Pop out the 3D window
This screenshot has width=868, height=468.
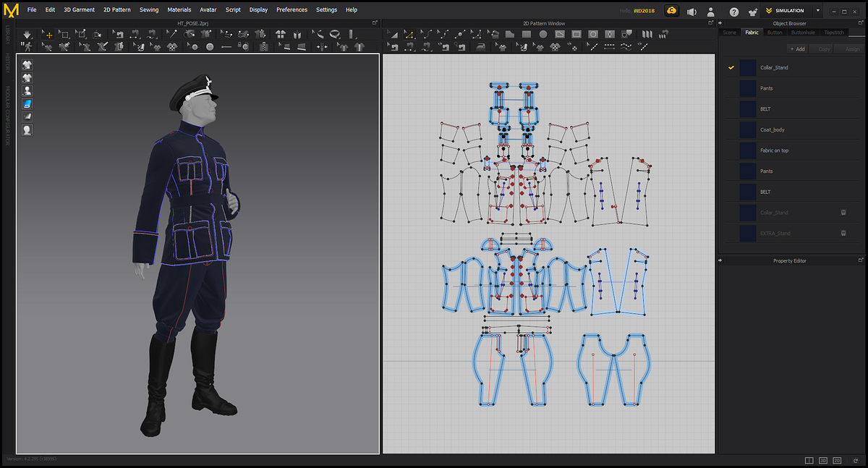[375, 23]
